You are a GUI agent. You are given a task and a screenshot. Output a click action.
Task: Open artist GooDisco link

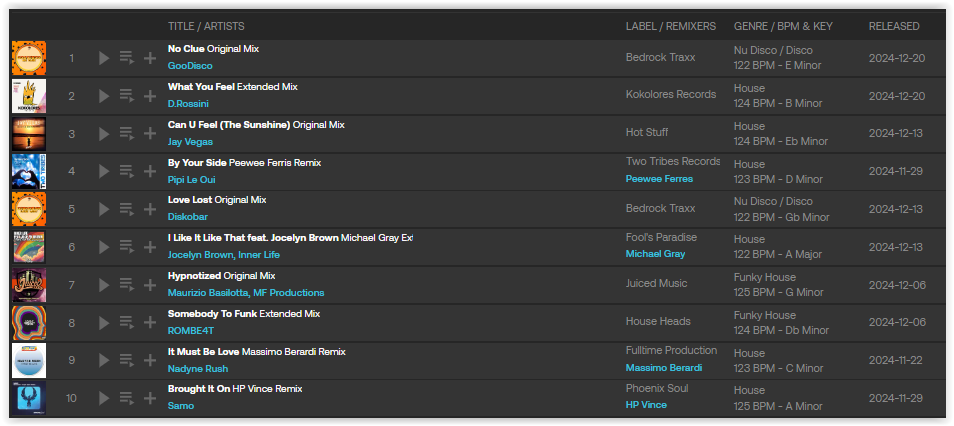190,66
